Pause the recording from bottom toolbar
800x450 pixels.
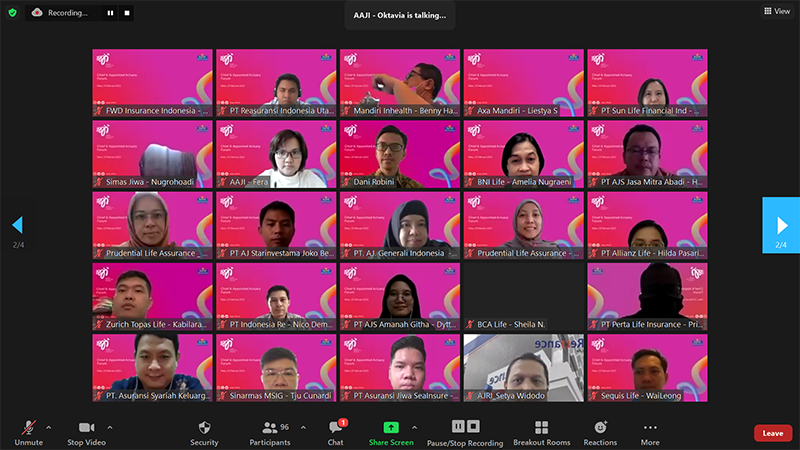[x=458, y=427]
